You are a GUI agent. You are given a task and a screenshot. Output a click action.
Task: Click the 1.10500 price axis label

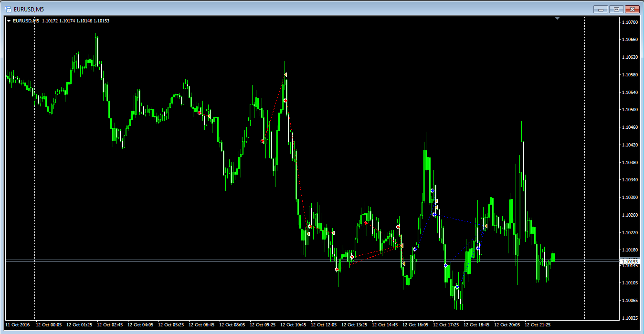[630, 110]
